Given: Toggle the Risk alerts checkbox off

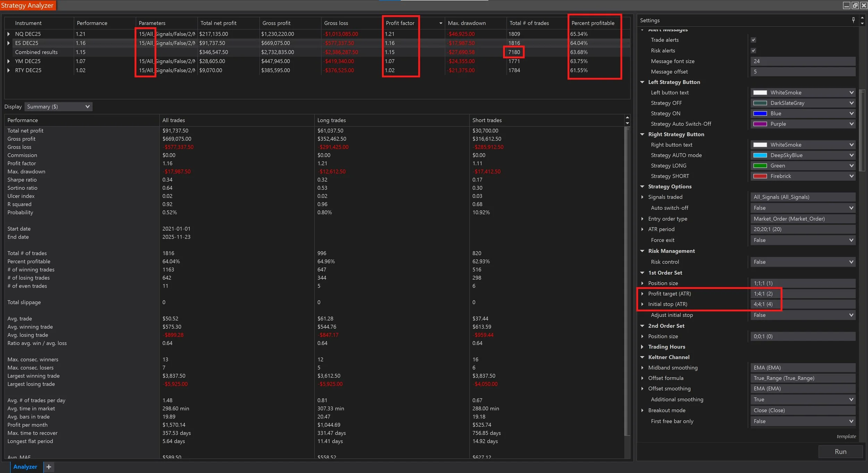Looking at the screenshot, I should click(x=753, y=50).
